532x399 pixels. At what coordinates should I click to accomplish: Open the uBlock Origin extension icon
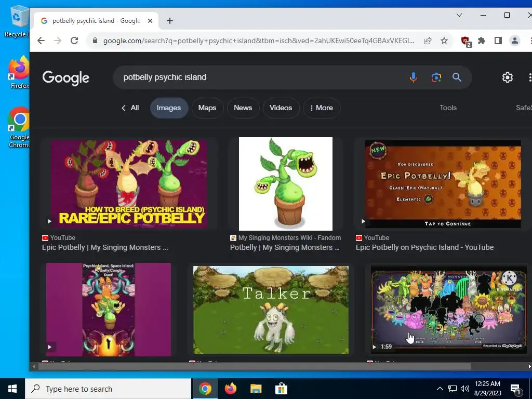coord(466,42)
